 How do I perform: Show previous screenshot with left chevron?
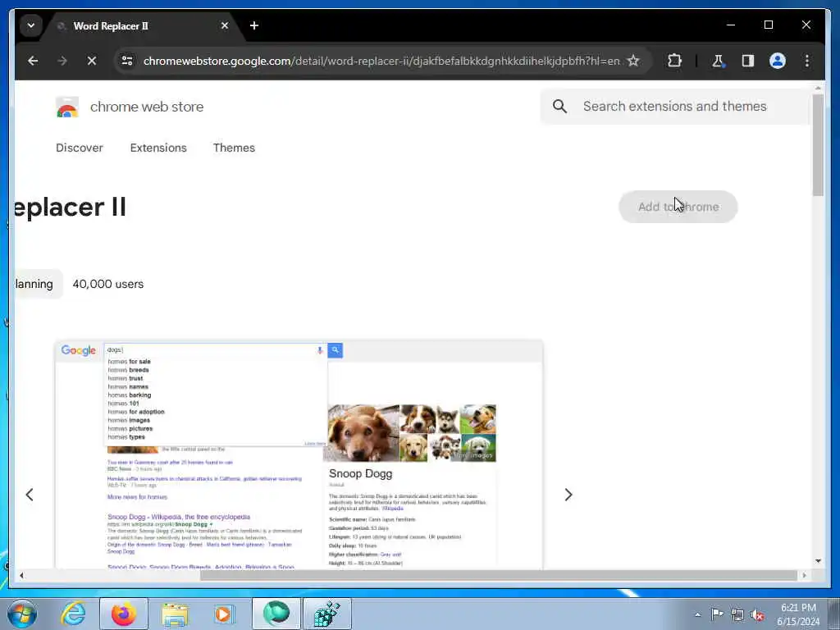(30, 495)
